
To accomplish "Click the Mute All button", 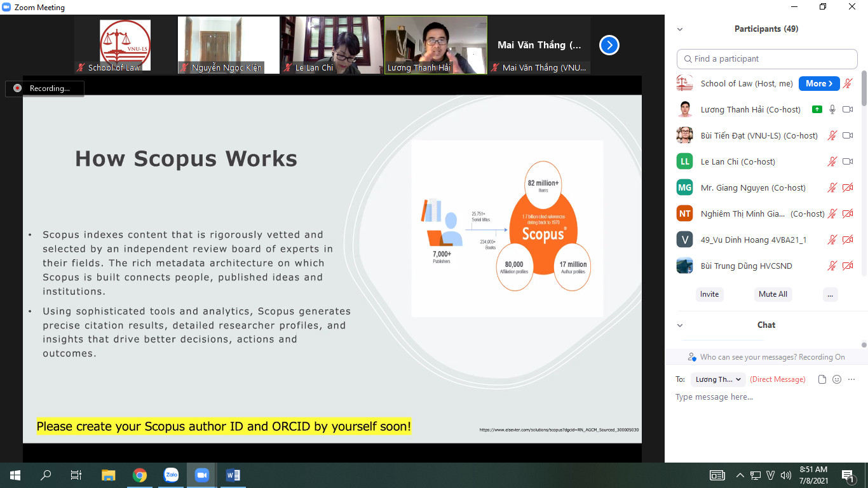I will tap(773, 294).
